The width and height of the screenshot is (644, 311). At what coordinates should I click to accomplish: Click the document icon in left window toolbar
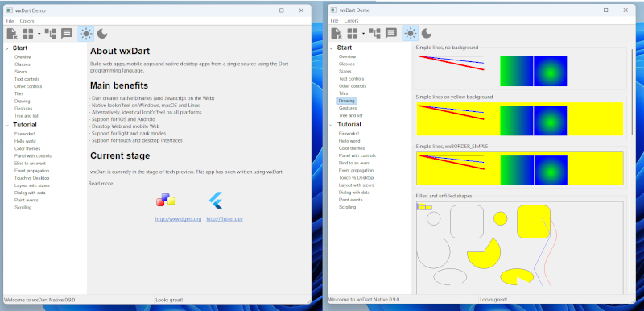click(12, 34)
